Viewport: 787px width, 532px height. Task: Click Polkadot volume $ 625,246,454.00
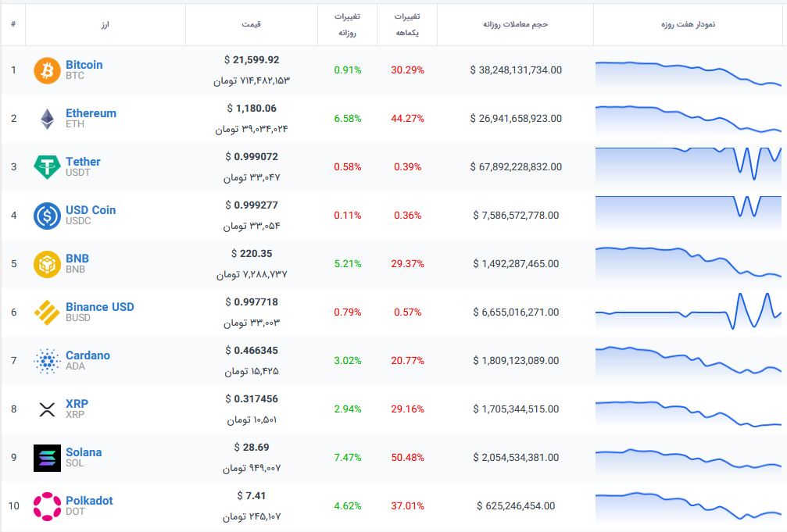[x=516, y=506]
